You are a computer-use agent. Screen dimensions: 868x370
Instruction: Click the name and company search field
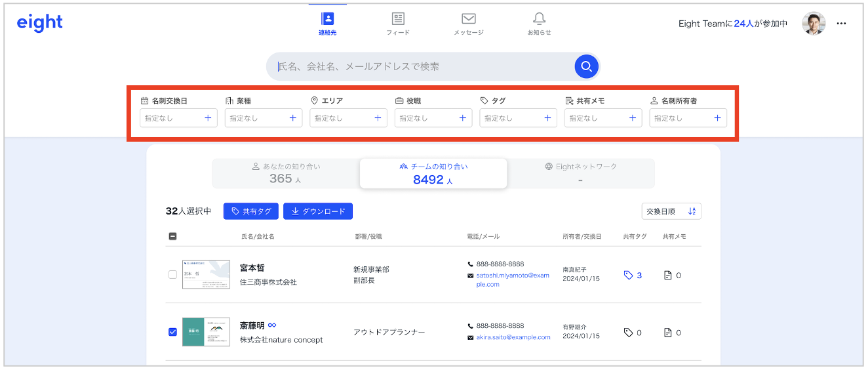pyautogui.click(x=420, y=66)
